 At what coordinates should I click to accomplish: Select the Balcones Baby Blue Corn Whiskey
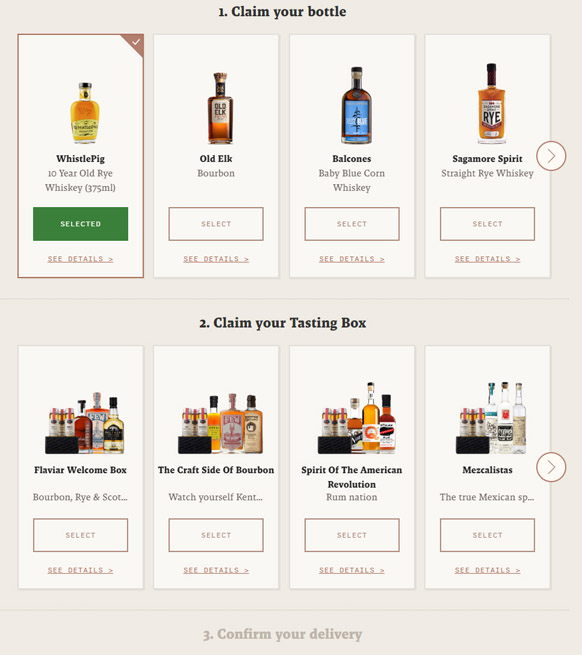pos(352,224)
